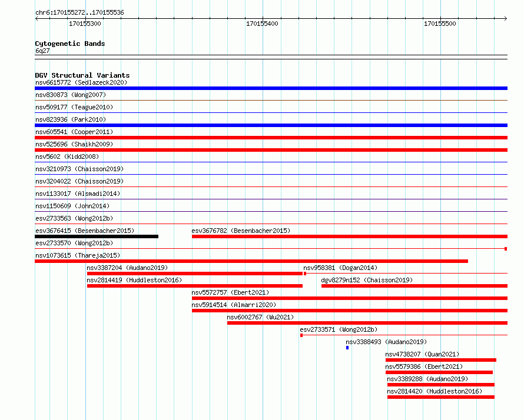Select nsv958381 (Dogan2014) variant label
This screenshot has width=524, height=420.
[340, 268]
